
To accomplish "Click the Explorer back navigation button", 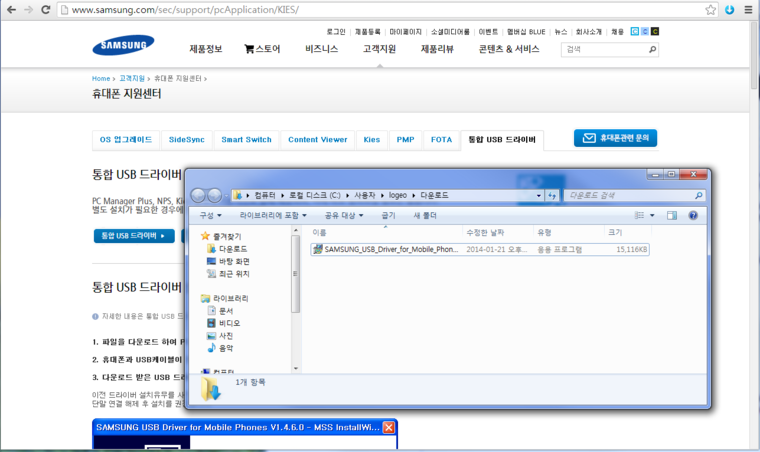I will (x=198, y=195).
